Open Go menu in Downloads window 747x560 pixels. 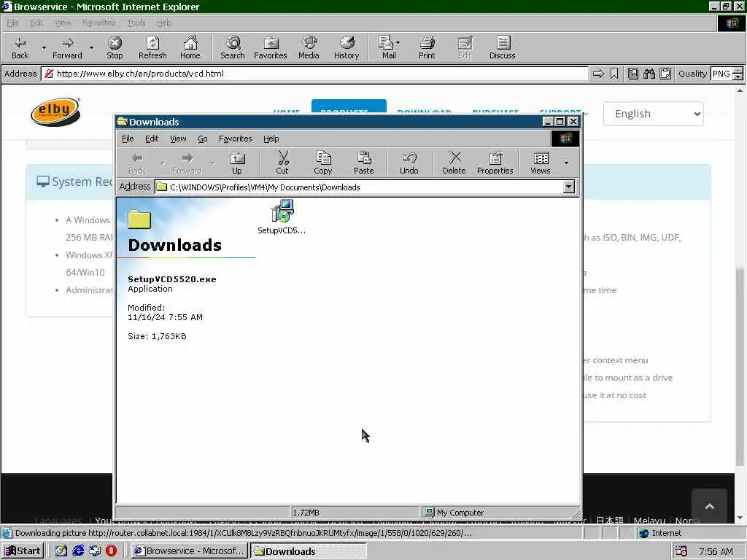click(203, 139)
